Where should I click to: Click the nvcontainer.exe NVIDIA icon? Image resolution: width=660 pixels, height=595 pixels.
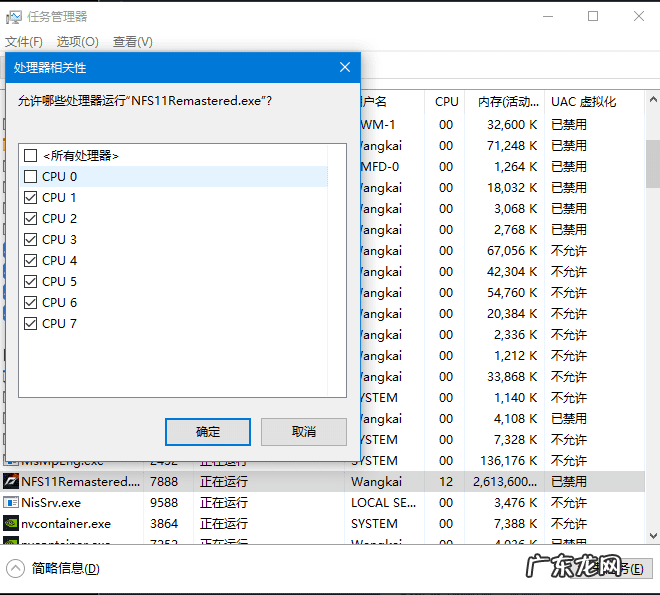[x=11, y=524]
